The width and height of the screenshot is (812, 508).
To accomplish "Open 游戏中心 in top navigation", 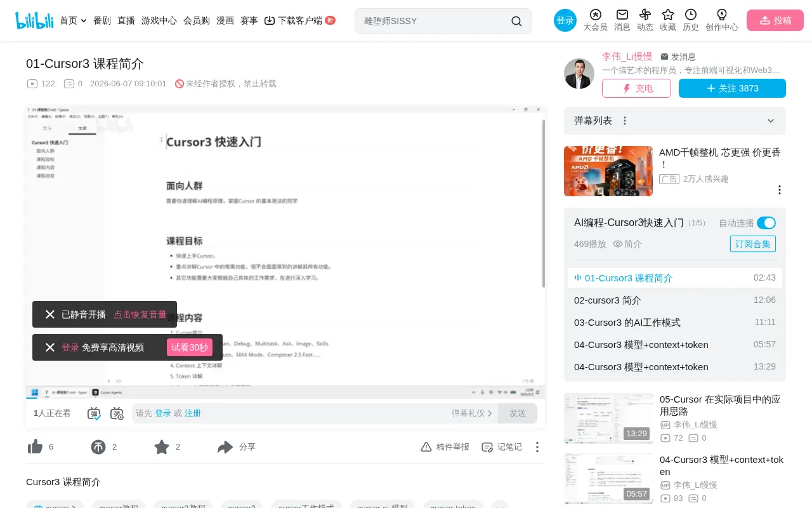I will (159, 20).
